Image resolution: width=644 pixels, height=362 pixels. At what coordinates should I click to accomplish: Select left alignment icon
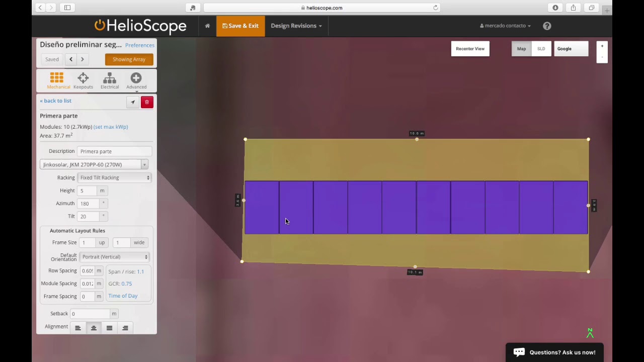point(78,328)
